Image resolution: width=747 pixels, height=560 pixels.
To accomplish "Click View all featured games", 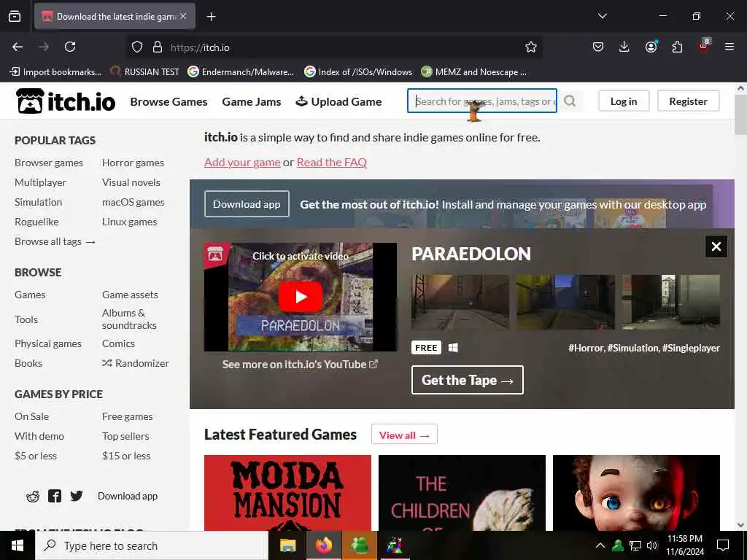I will pos(404,435).
